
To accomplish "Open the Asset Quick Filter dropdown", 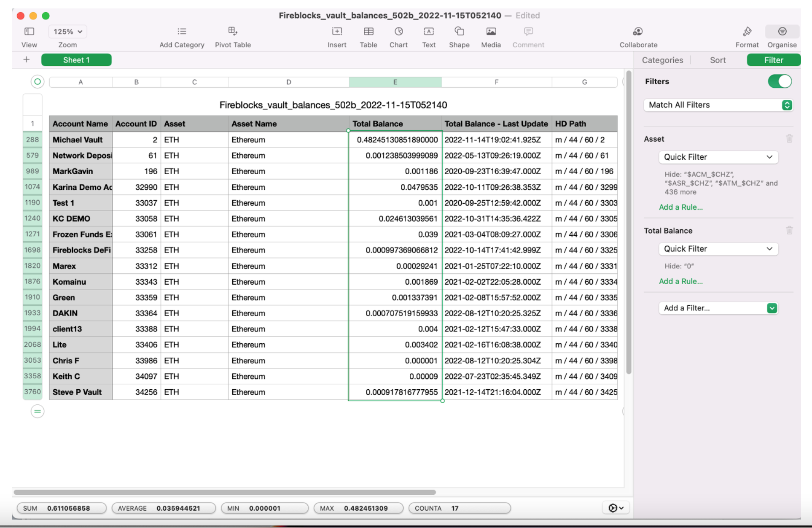I will tap(718, 157).
